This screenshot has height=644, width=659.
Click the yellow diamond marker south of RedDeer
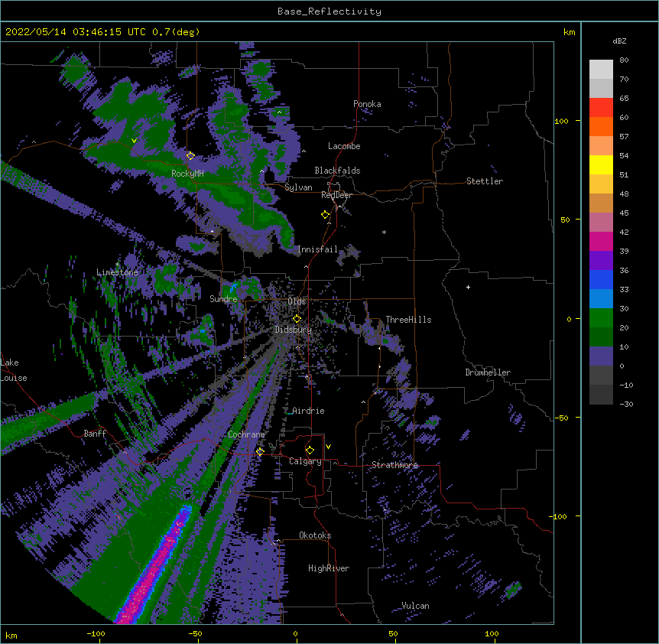(x=325, y=215)
